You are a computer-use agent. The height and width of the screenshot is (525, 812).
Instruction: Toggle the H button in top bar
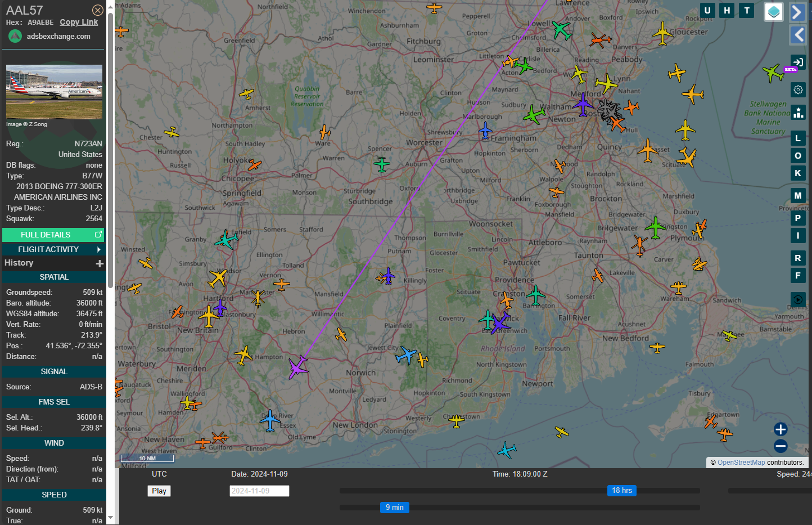click(727, 10)
